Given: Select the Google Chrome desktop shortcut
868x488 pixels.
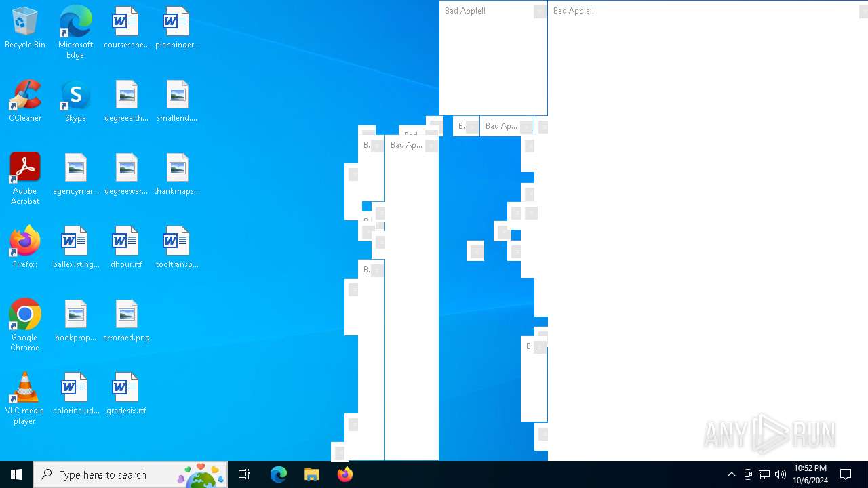Looking at the screenshot, I should [x=25, y=325].
